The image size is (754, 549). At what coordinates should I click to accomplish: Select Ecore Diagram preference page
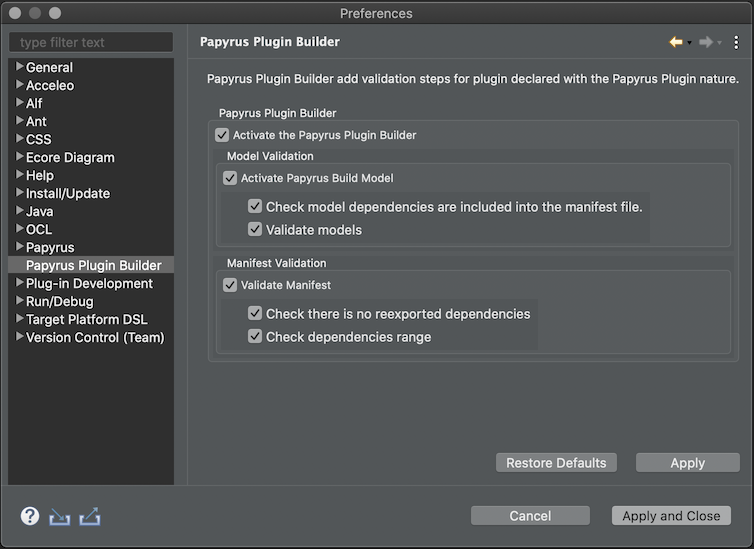point(70,158)
